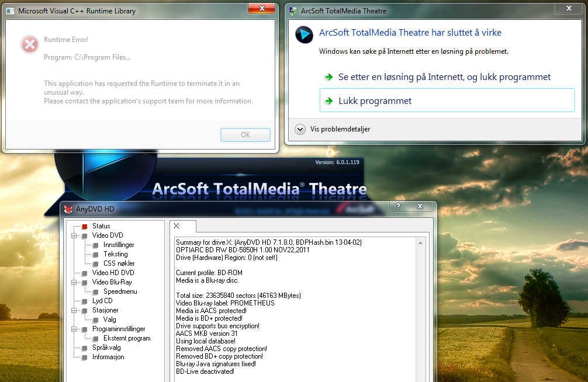Click the Video Blu-Ray gray square icon
The image size is (588, 382).
85,283
